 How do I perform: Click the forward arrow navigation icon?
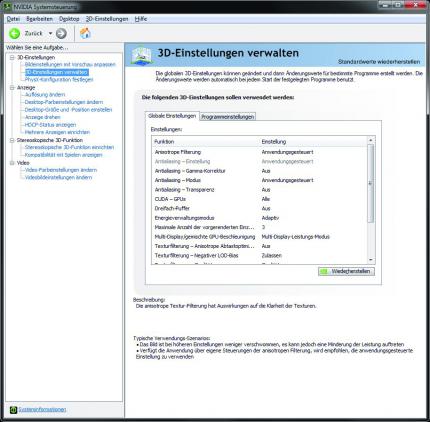pos(61,33)
